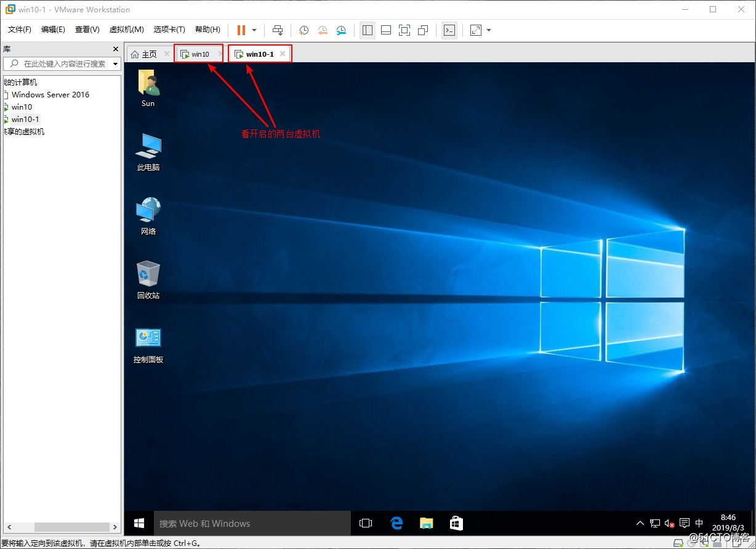Viewport: 756px width, 549px height.
Task: Select the 此电脑 desktop icon
Action: click(148, 152)
